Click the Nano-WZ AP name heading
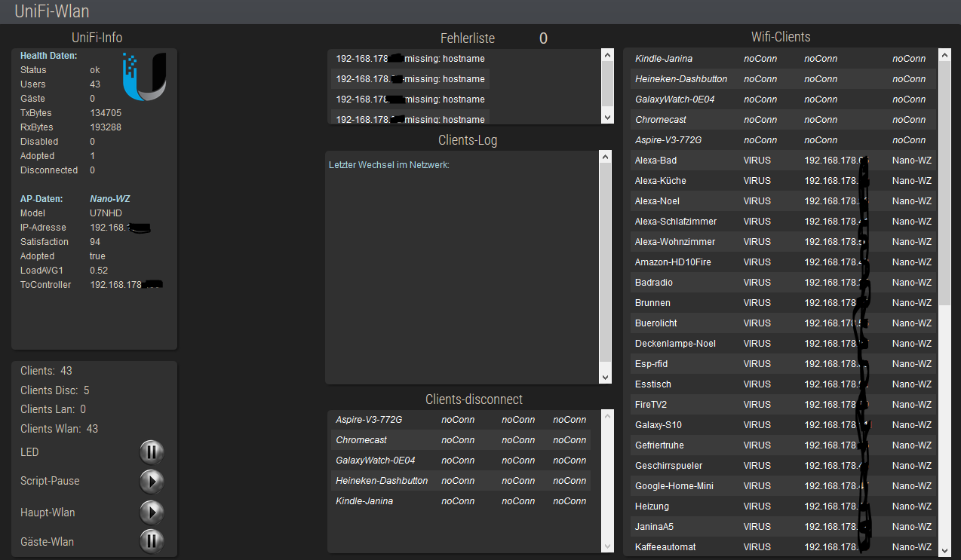961x560 pixels. [111, 199]
